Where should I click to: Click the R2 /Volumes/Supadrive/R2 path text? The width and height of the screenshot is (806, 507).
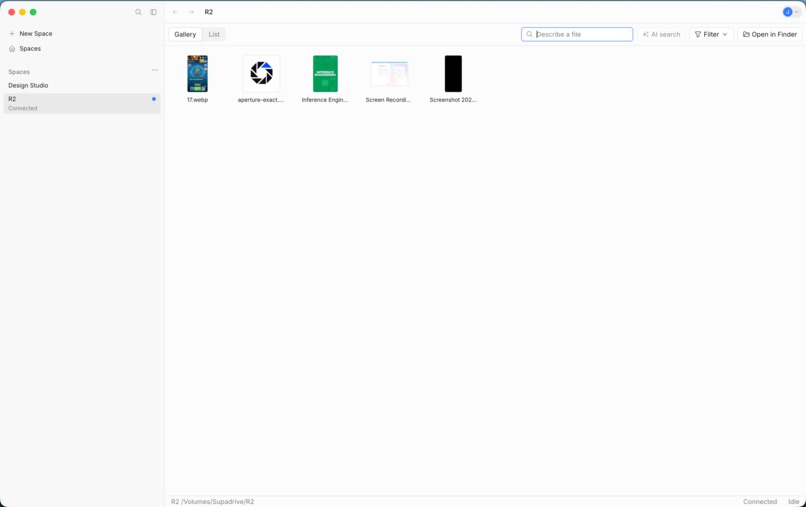212,501
